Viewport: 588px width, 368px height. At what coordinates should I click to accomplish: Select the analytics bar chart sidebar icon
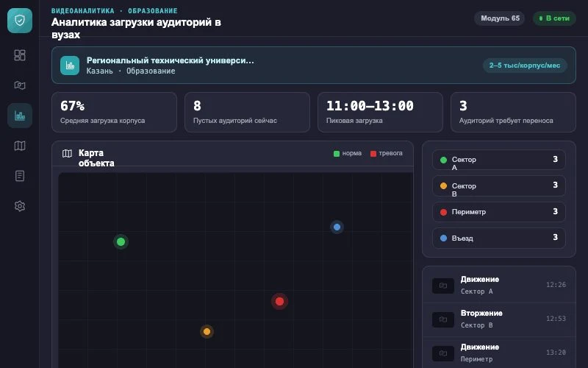click(x=20, y=116)
